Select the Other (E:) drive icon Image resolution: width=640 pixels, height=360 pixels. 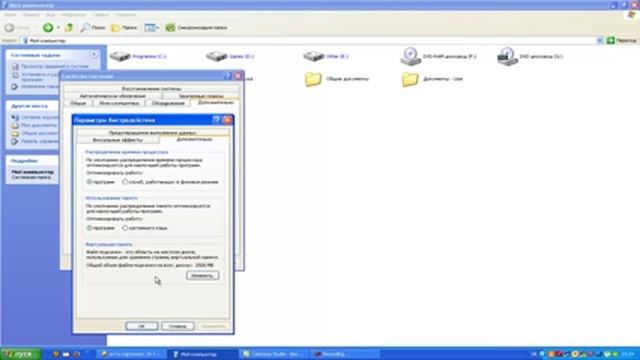[x=313, y=56]
